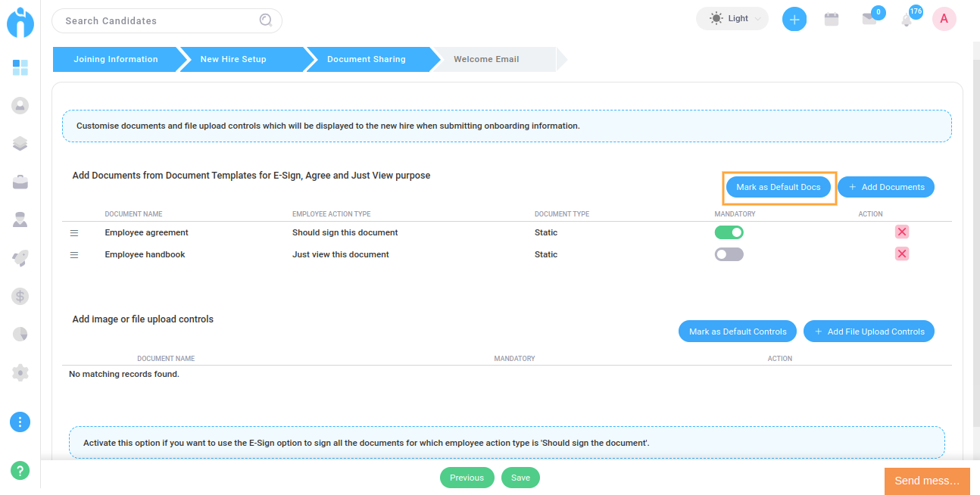980x495 pixels.
Task: Open the dollar sign icon in sidebar
Action: pyautogui.click(x=20, y=296)
